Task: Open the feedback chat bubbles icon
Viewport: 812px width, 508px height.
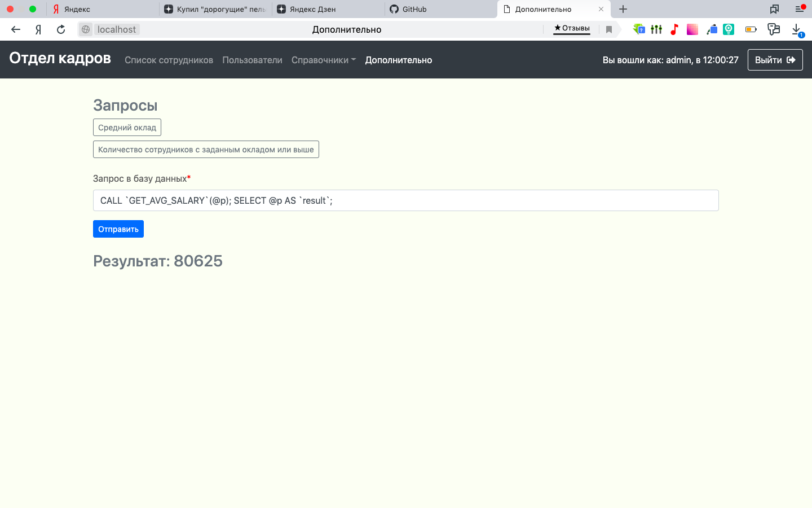Action: [x=774, y=29]
